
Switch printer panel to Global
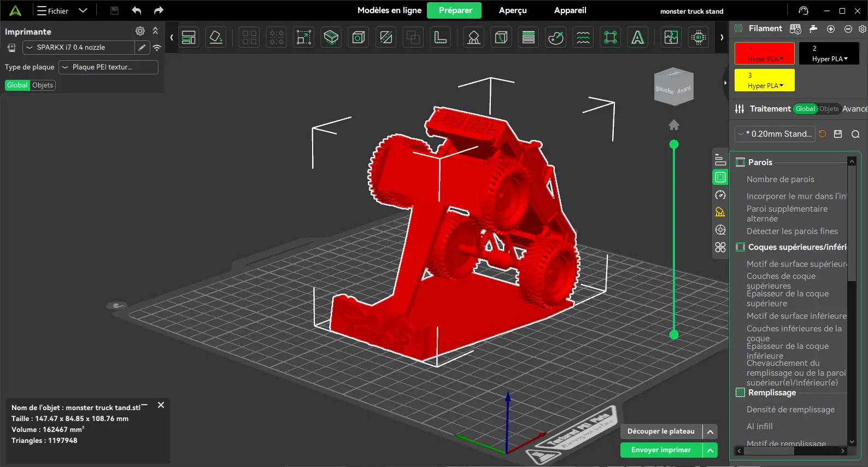pyautogui.click(x=17, y=85)
